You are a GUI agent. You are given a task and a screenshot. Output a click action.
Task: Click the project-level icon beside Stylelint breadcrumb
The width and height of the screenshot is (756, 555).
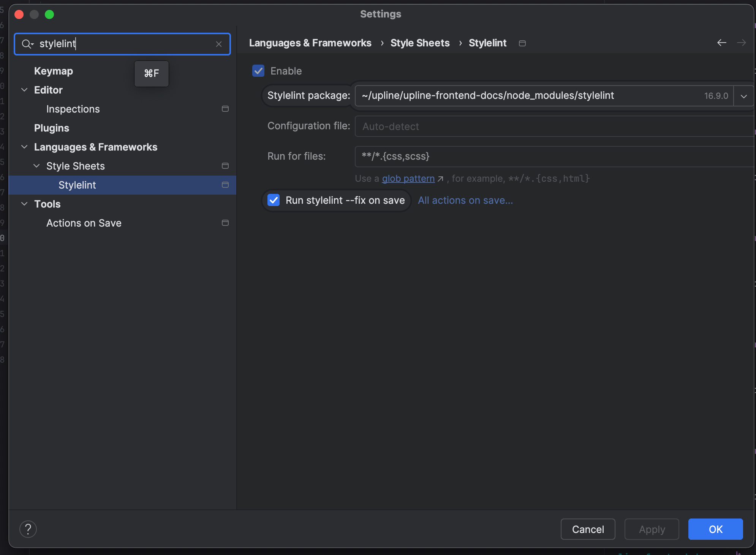522,43
